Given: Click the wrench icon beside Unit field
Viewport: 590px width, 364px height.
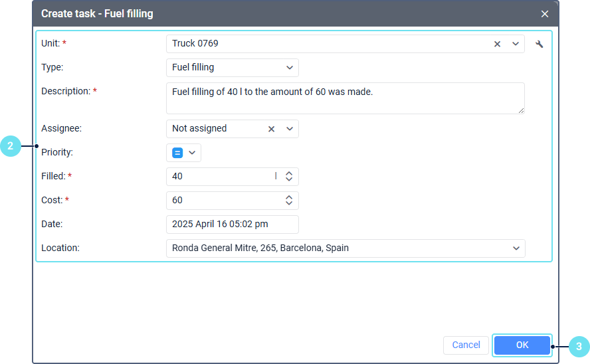Looking at the screenshot, I should pyautogui.click(x=540, y=45).
